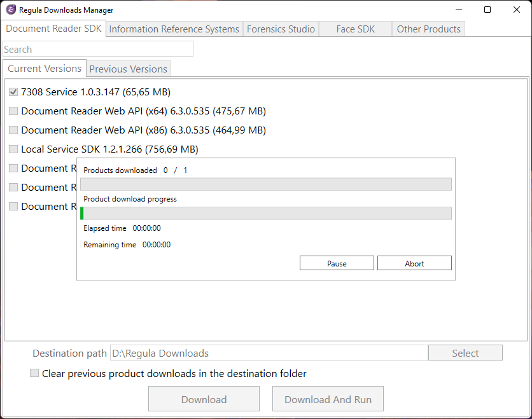Switch to the Face SDK tab
Image resolution: width=532 pixels, height=419 pixels.
(355, 29)
